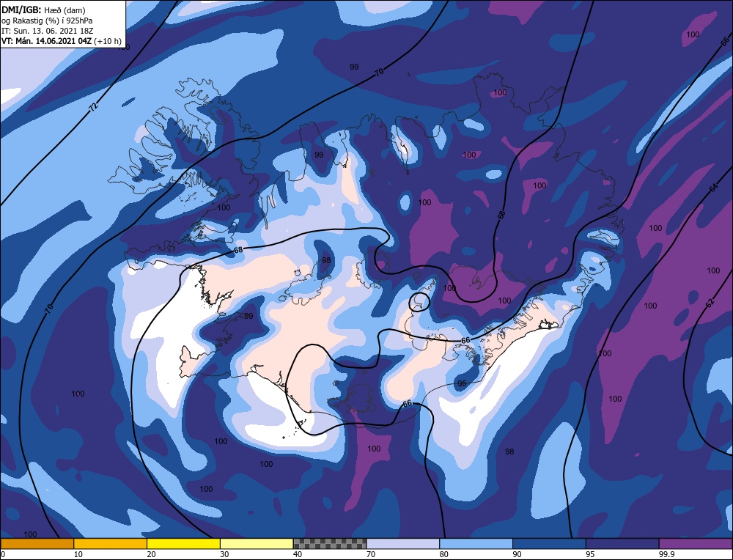The height and width of the screenshot is (560, 733).
Task: Click the dark orange 0–10 legend swatch
Action: (37, 544)
